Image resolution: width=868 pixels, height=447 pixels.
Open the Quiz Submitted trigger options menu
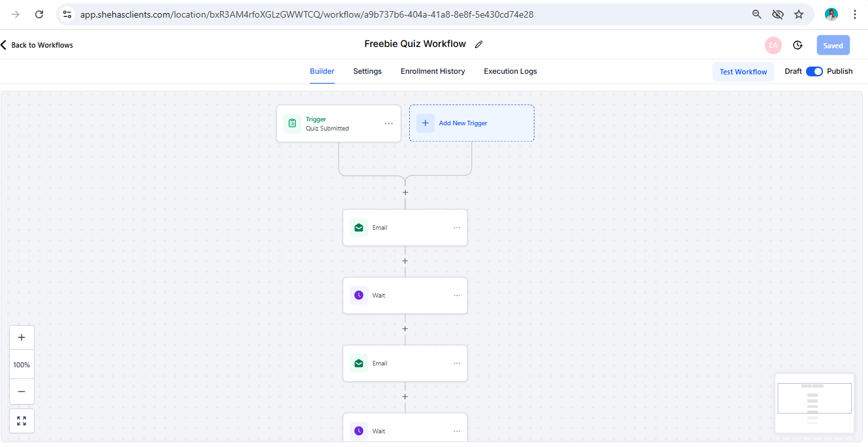389,123
